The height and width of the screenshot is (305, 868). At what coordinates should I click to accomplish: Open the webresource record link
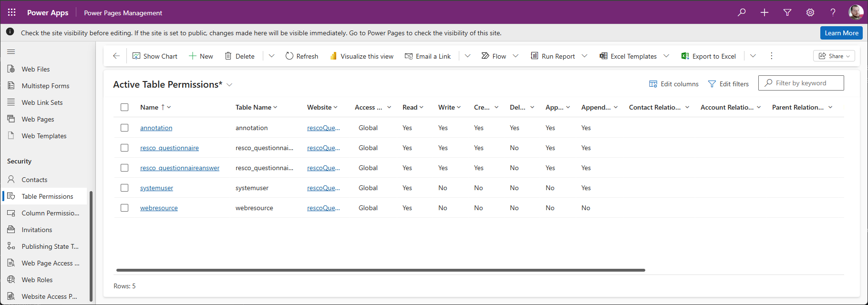click(x=159, y=208)
